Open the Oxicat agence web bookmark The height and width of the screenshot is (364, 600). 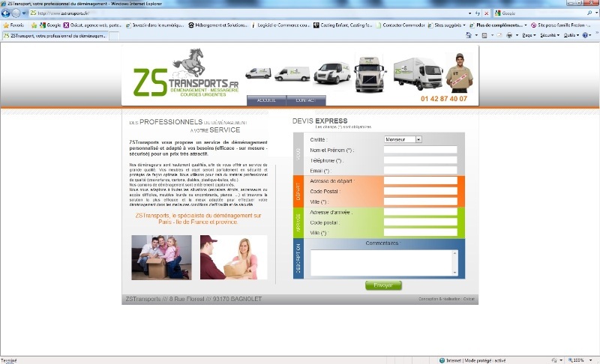92,25
